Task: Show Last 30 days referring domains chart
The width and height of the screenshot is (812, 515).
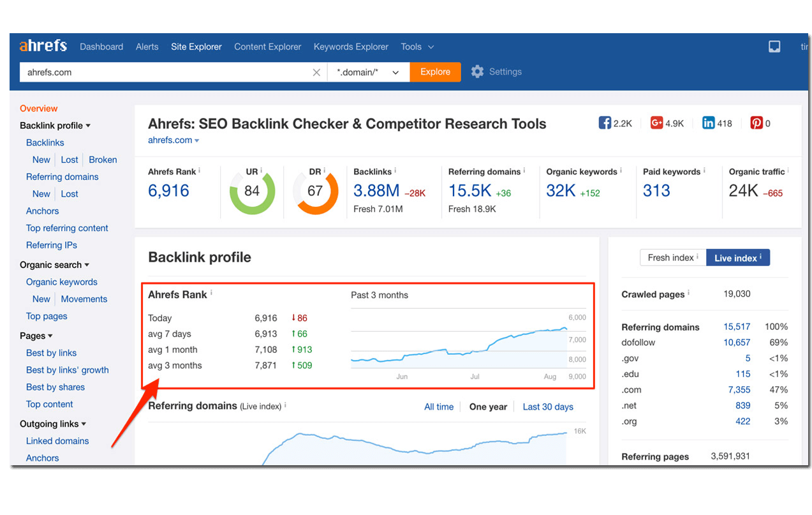Action: (x=548, y=407)
